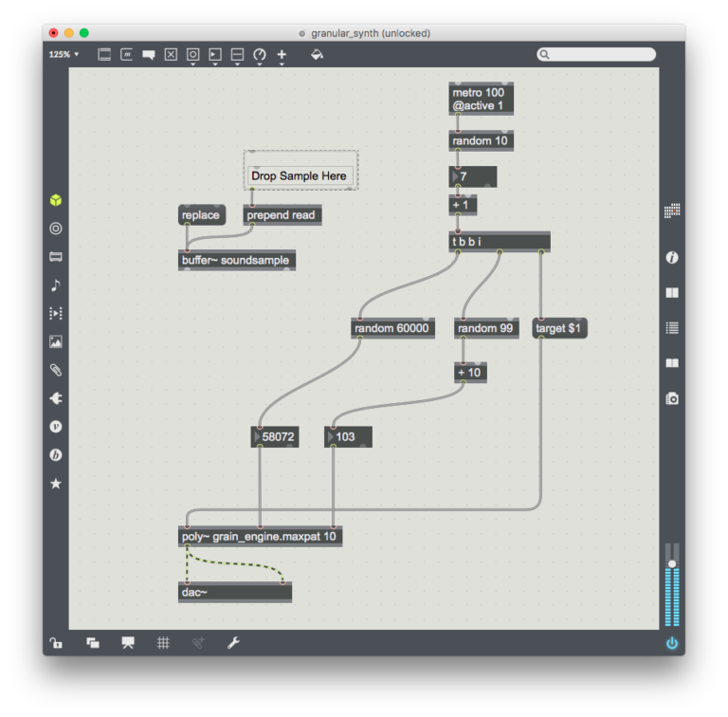The image size is (728, 717).
Task: Add a comment box from toolbar
Action: point(149,55)
